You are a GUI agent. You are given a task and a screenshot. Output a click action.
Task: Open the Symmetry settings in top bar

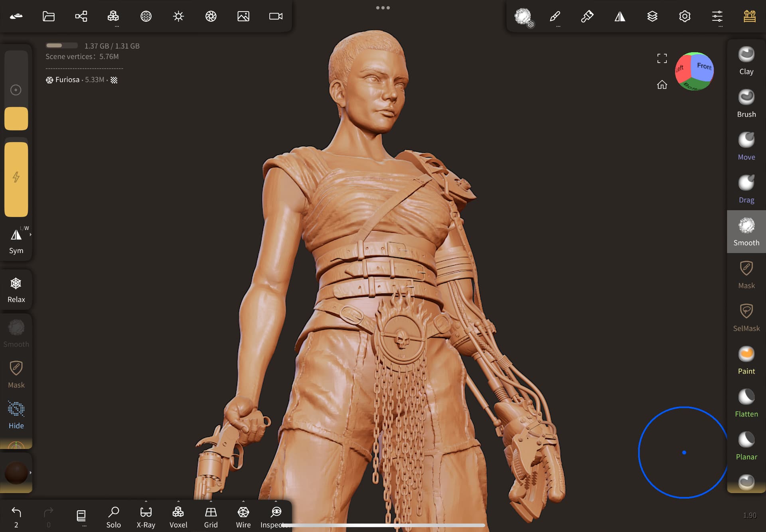620,16
